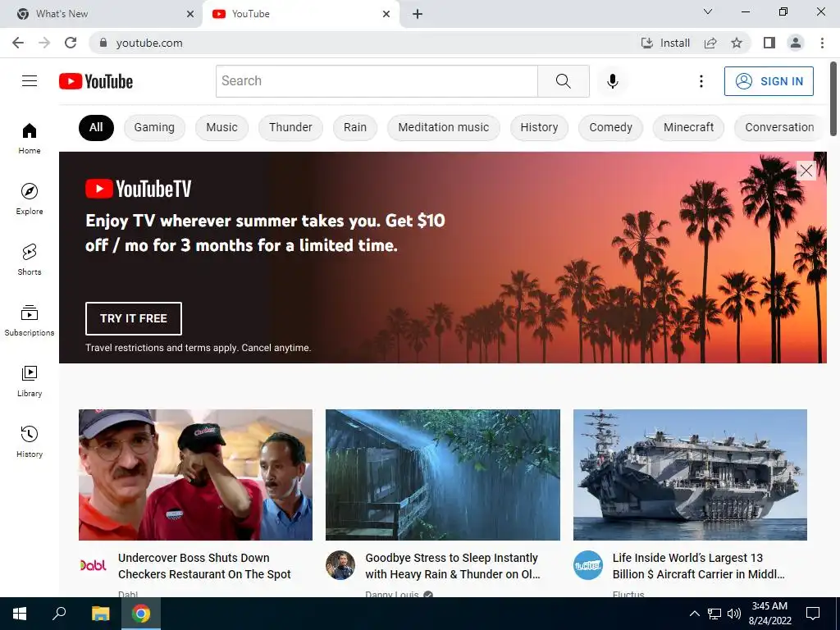Open History in sidebar
Image resolution: width=840 pixels, height=630 pixels.
[30, 441]
